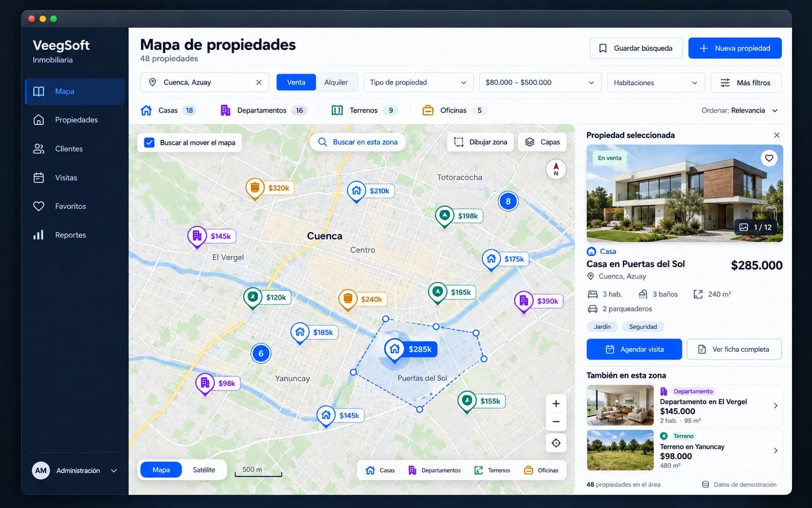Filter by Departamentos 16 category tab

(x=263, y=110)
